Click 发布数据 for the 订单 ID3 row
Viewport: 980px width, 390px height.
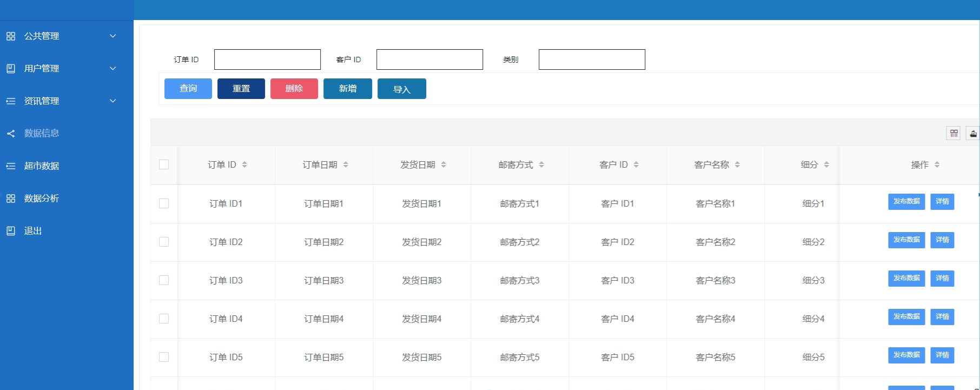tap(906, 279)
